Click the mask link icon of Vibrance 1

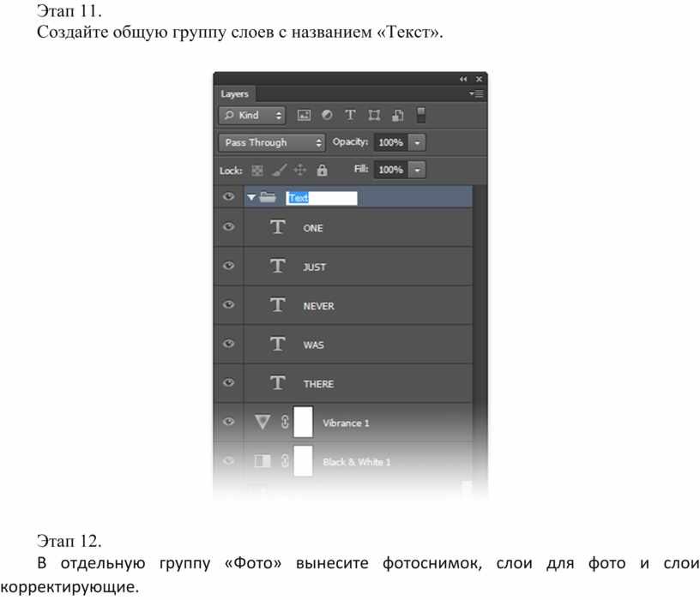(285, 422)
